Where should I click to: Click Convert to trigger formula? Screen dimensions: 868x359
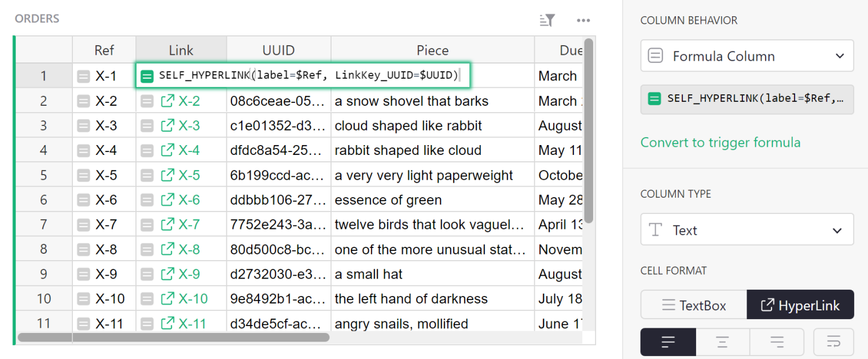point(720,142)
